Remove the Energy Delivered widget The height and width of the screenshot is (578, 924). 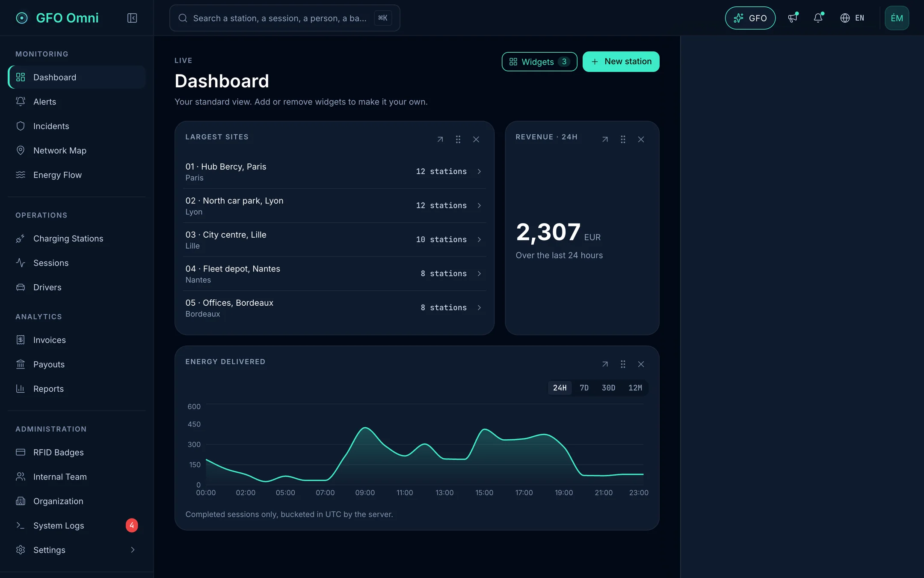tap(641, 364)
